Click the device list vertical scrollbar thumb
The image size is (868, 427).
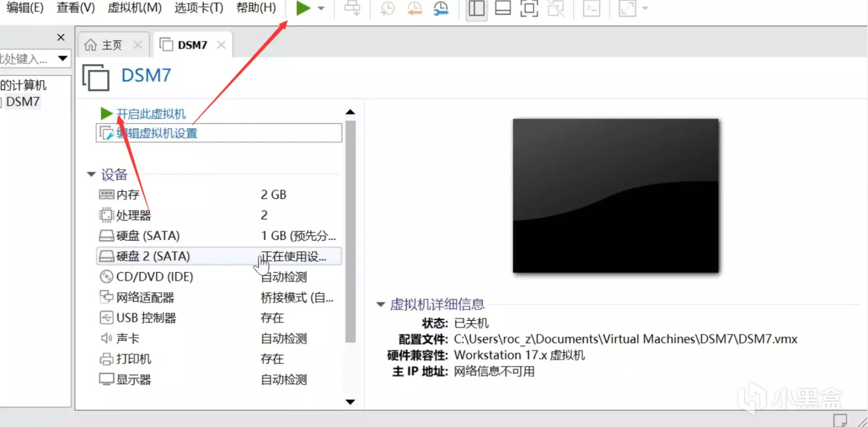pyautogui.click(x=351, y=232)
